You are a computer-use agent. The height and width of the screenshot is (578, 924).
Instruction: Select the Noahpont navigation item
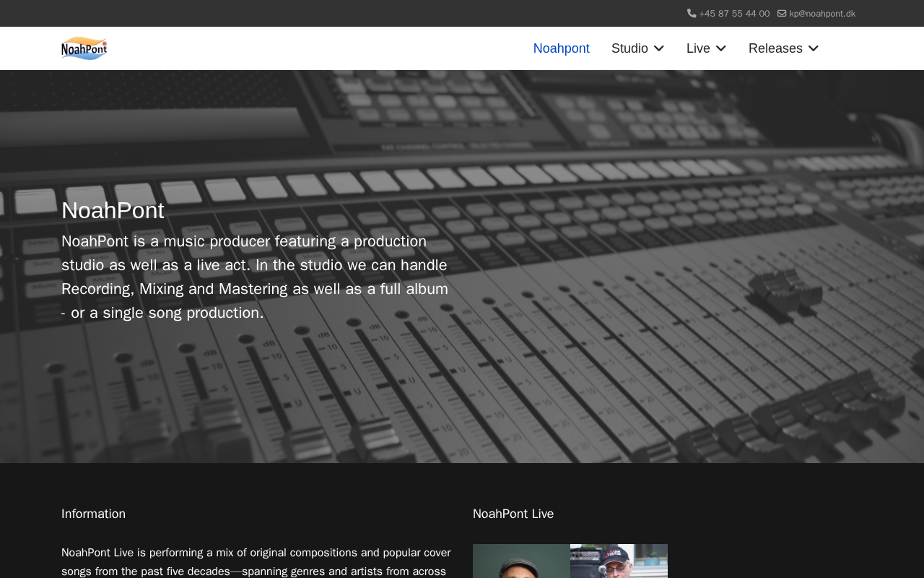561,48
